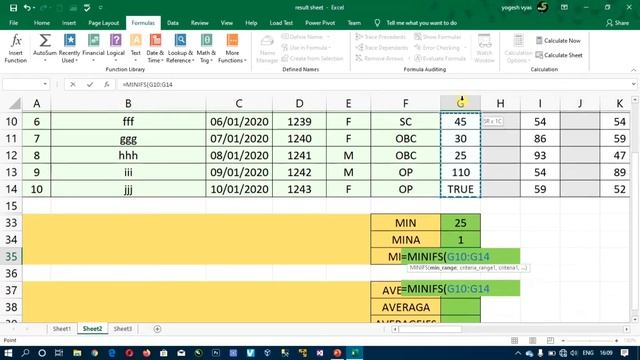Open the Financial functions icon
Image resolution: width=640 pixels, height=360 pixels.
pos(93,48)
